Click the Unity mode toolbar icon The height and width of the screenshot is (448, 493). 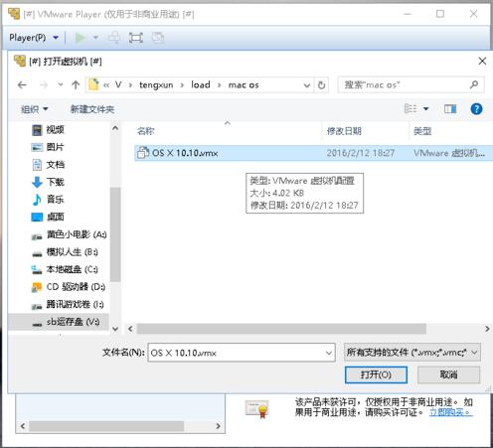158,38
